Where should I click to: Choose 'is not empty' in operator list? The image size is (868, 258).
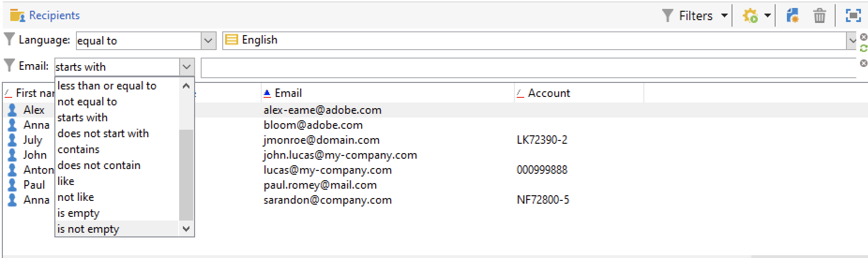88,229
